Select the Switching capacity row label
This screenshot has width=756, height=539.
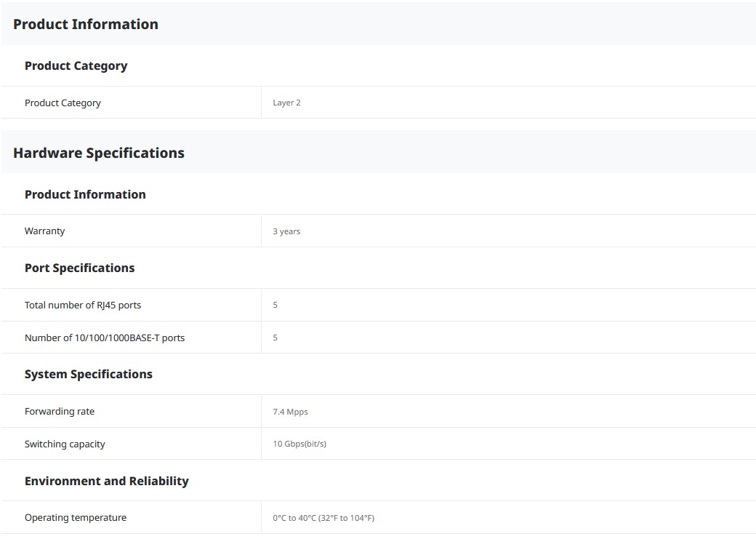pyautogui.click(x=65, y=444)
